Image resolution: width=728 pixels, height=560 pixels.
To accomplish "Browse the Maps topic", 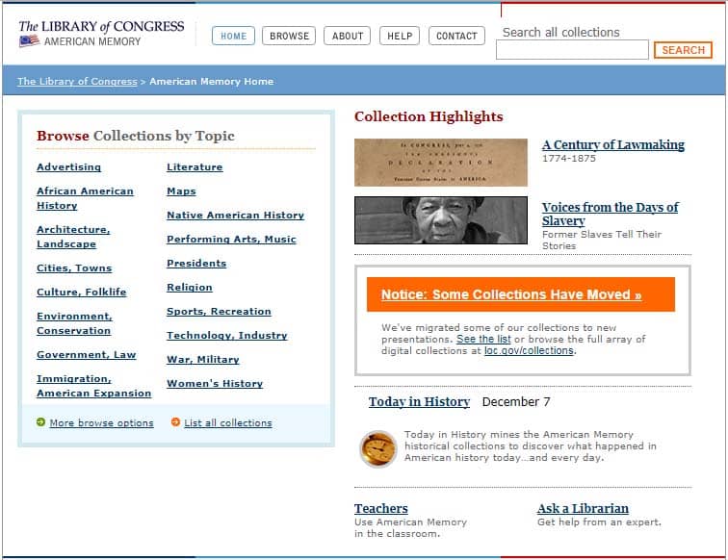I will click(181, 191).
